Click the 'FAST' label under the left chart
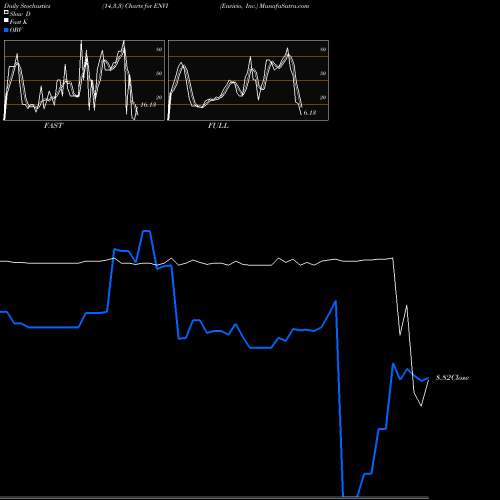 click(53, 125)
